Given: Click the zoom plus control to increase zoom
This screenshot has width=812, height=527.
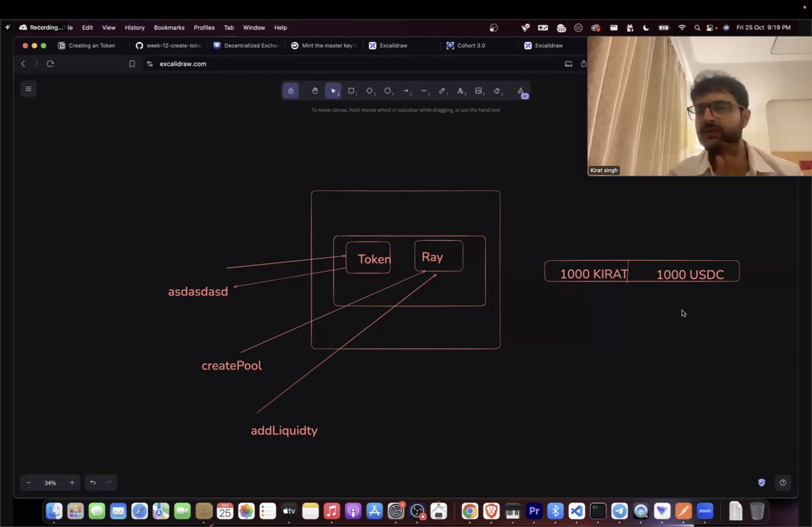Looking at the screenshot, I should 72,482.
